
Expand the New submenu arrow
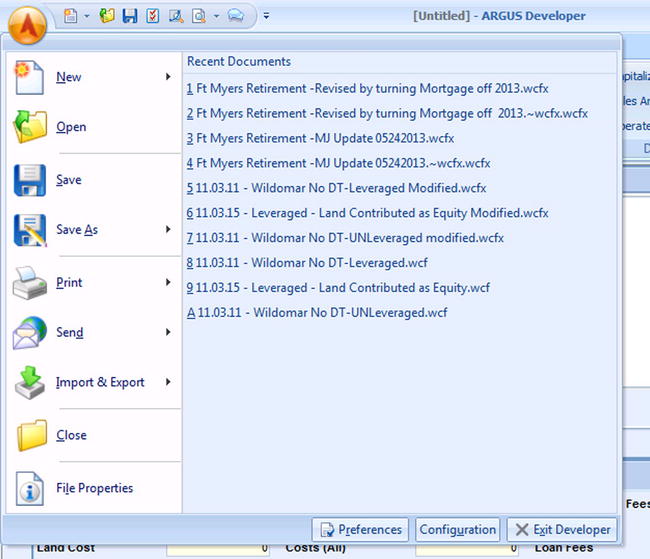(x=168, y=77)
